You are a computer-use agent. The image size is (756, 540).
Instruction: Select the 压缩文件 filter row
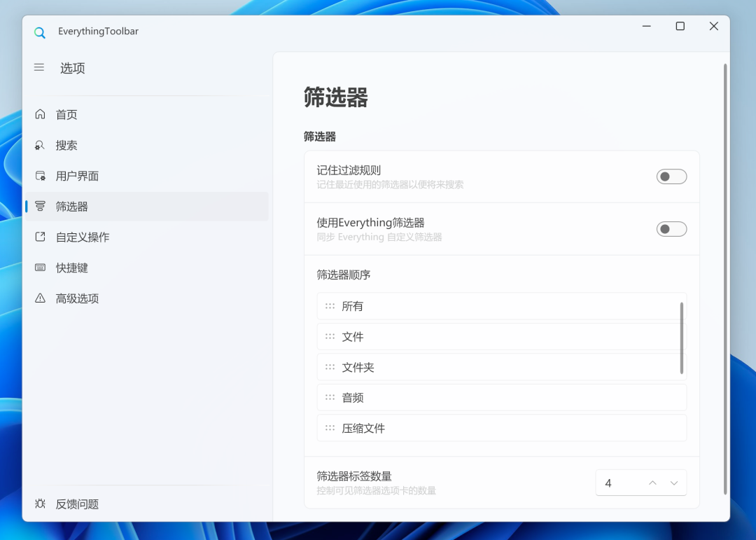coord(501,427)
